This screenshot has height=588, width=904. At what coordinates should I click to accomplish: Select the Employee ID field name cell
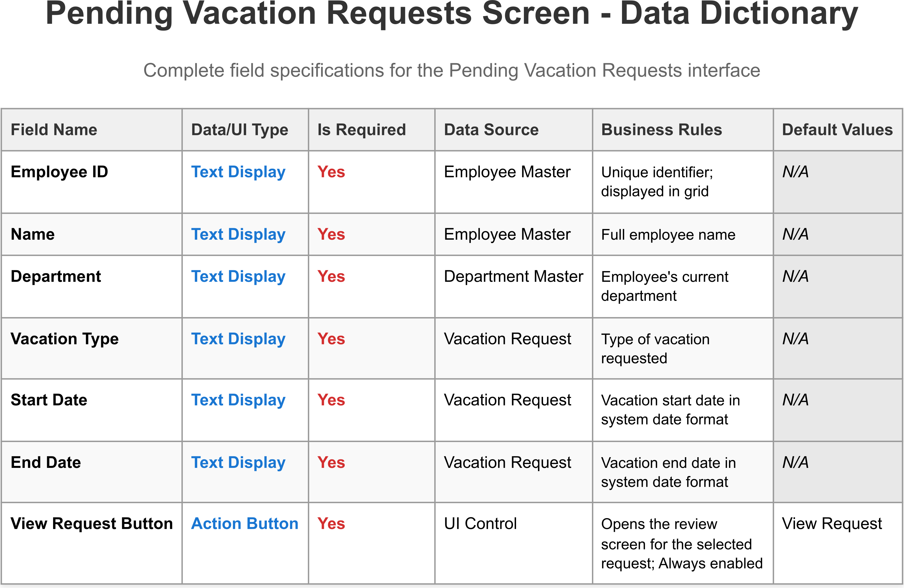[x=59, y=172]
